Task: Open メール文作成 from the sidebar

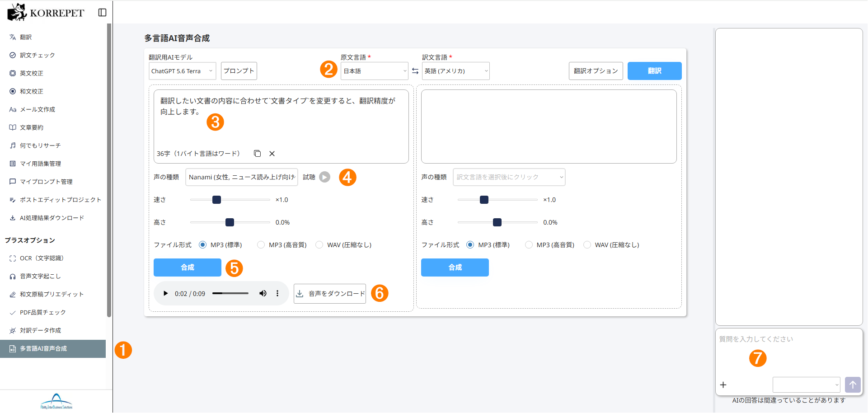Action: [x=53, y=109]
